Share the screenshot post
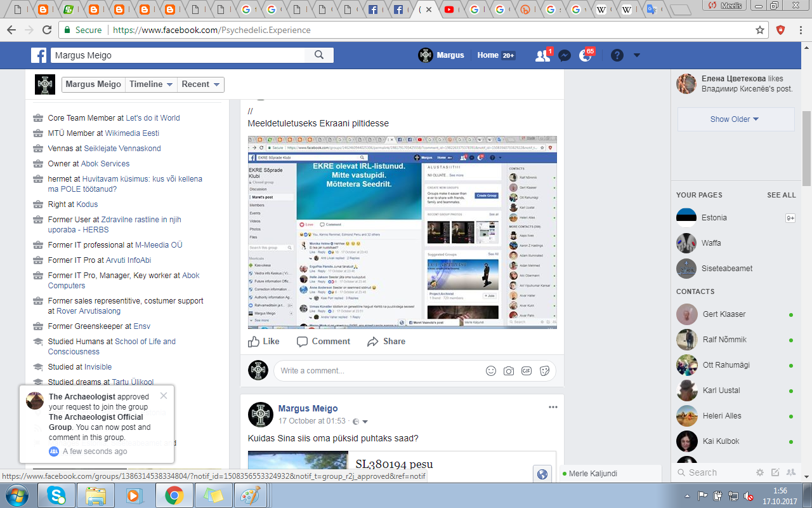812x508 pixels. [386, 342]
